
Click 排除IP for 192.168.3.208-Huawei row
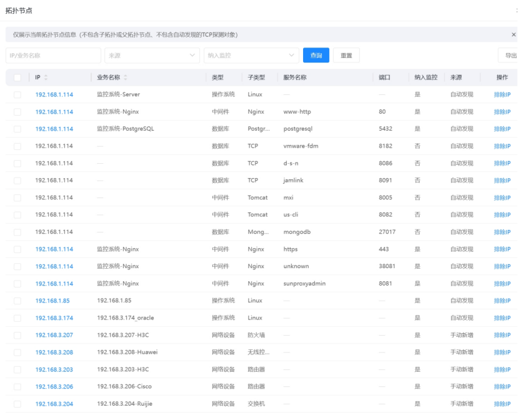coord(502,352)
